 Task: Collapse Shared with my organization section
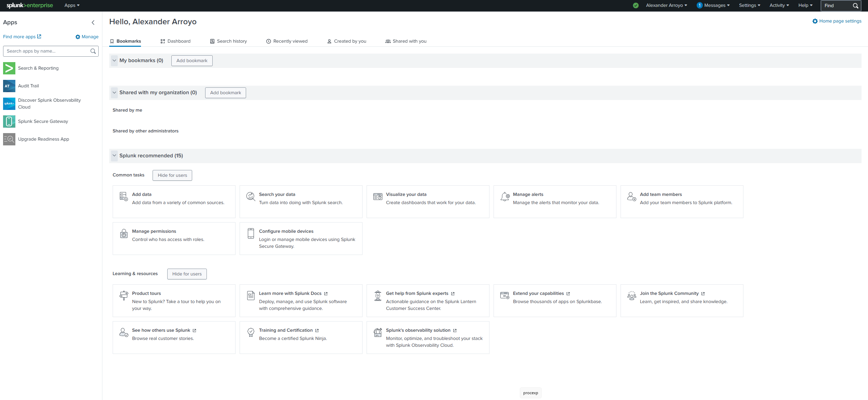click(x=114, y=93)
